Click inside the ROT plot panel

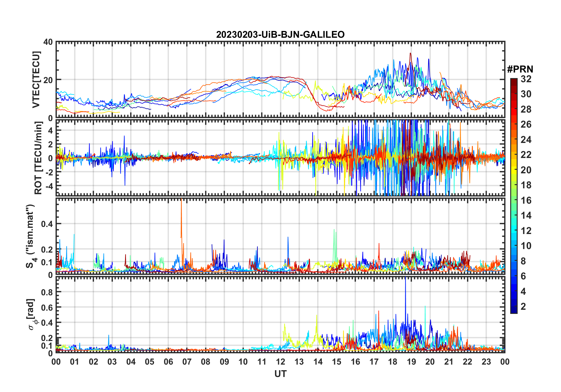[x=280, y=157]
